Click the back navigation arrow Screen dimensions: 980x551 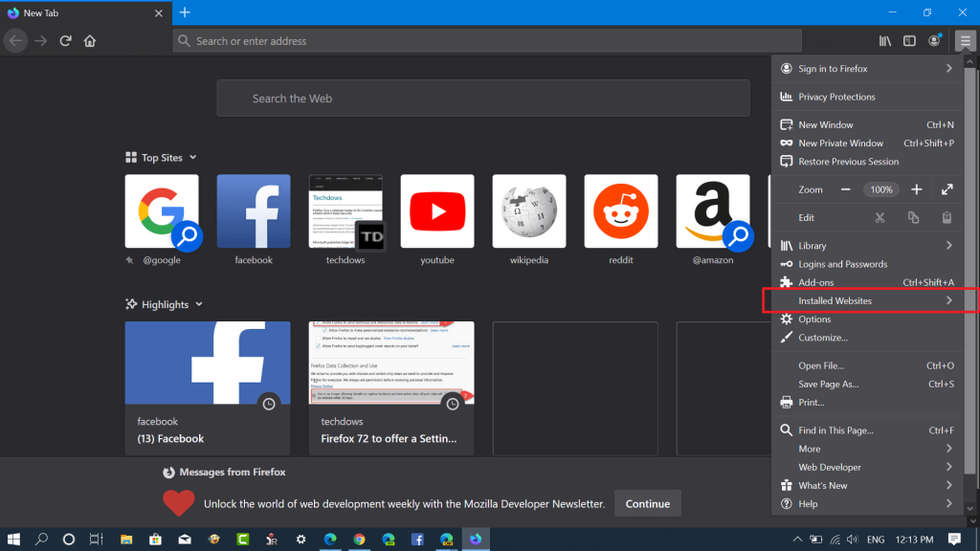tap(15, 41)
